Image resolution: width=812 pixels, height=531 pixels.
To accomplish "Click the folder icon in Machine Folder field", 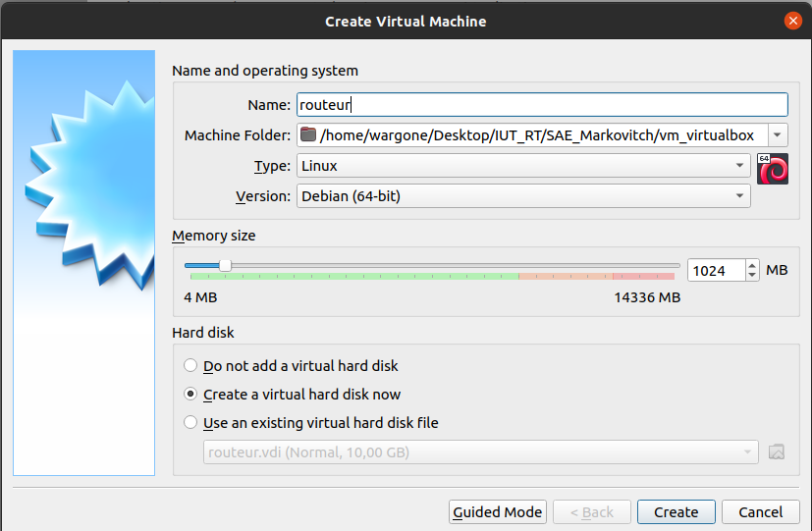I will point(309,135).
